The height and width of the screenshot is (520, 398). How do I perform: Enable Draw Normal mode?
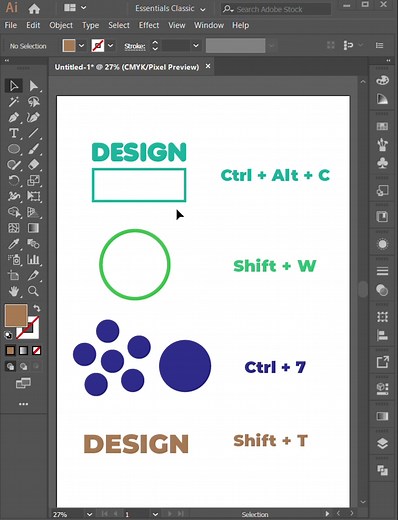[10, 366]
